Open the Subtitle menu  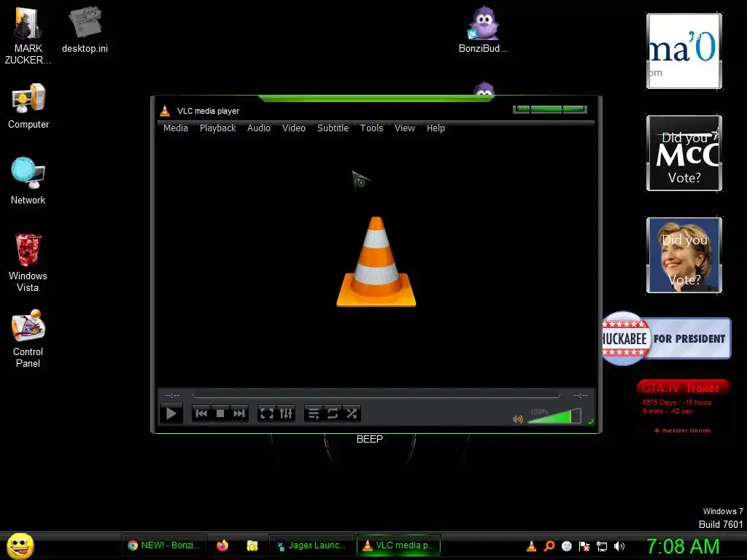(x=333, y=128)
